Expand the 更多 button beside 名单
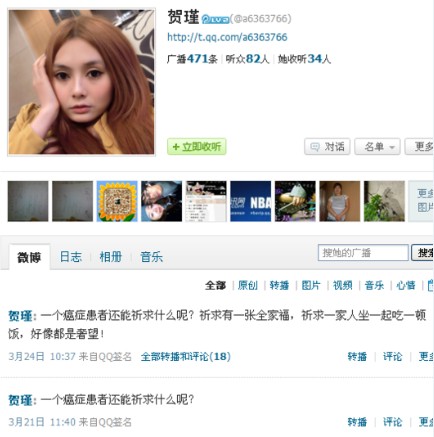 (420, 147)
